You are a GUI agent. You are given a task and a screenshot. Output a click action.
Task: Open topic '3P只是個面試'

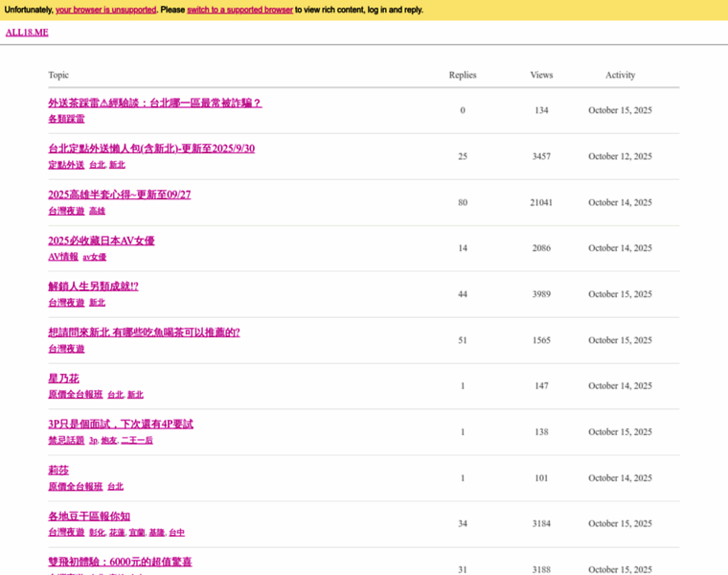(120, 424)
